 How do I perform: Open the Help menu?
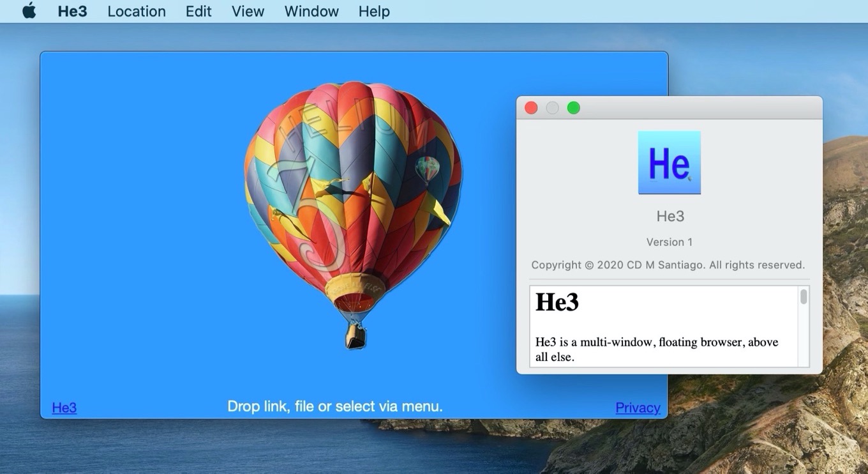pyautogui.click(x=374, y=11)
